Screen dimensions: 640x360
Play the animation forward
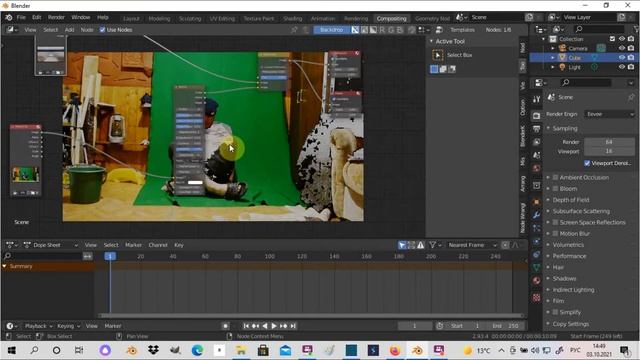tap(274, 326)
